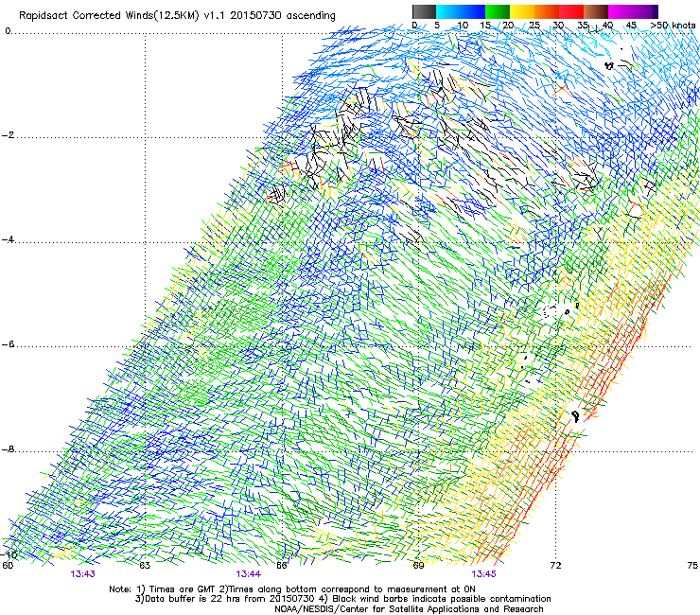Click the 'Data buffer is 22 hrs' note line
700x615 pixels.
click(x=342, y=599)
